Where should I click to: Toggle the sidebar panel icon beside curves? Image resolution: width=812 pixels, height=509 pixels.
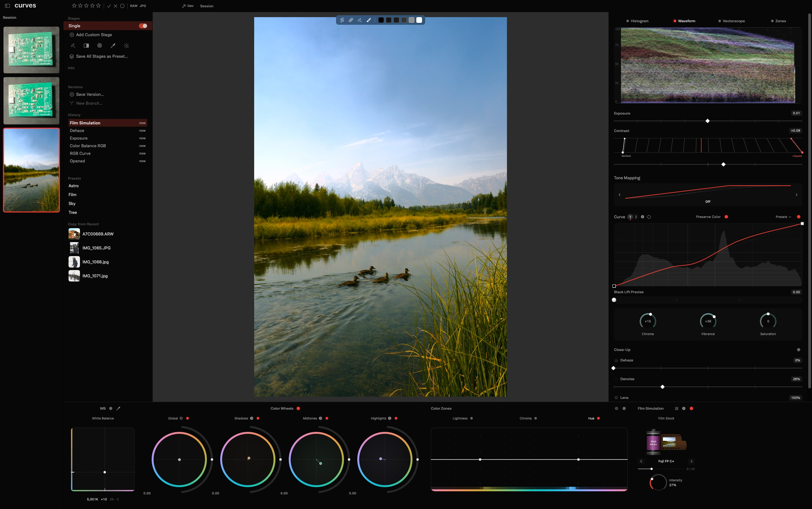coord(7,6)
